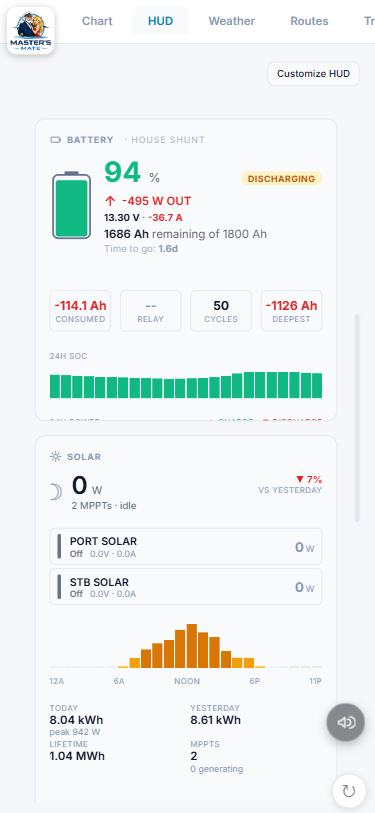Image resolution: width=375 pixels, height=813 pixels.
Task: Click the circular refresh button
Action: click(349, 791)
